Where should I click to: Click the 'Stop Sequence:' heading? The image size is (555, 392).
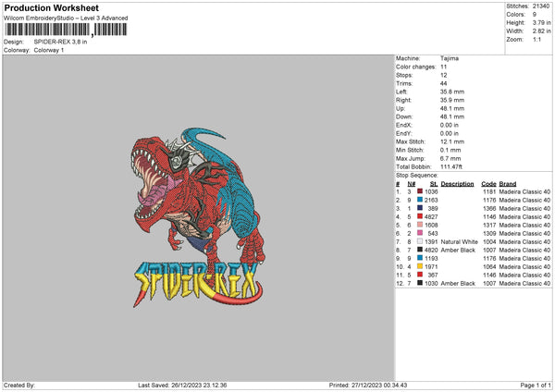[x=416, y=176]
